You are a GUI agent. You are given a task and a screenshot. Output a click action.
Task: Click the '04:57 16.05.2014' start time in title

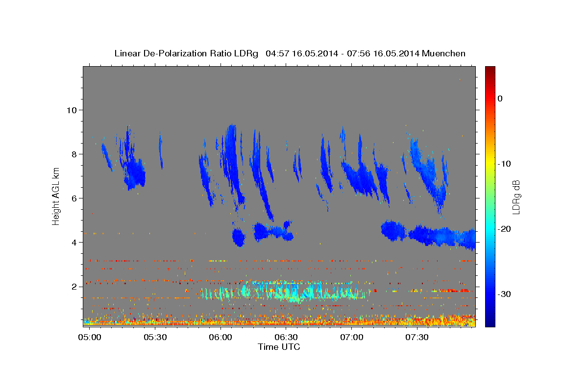[301, 53]
